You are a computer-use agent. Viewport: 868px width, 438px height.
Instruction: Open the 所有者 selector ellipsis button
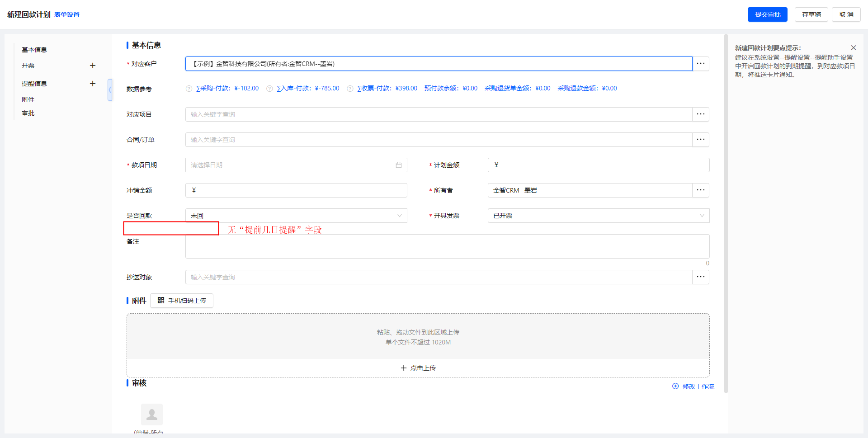[x=700, y=190]
